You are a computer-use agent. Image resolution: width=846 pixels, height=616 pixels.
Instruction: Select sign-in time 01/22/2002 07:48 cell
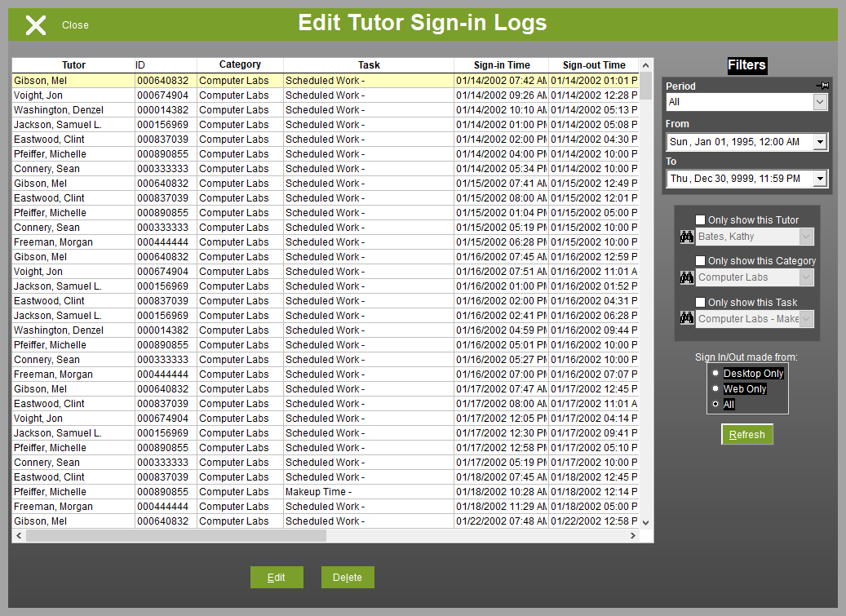tap(501, 521)
